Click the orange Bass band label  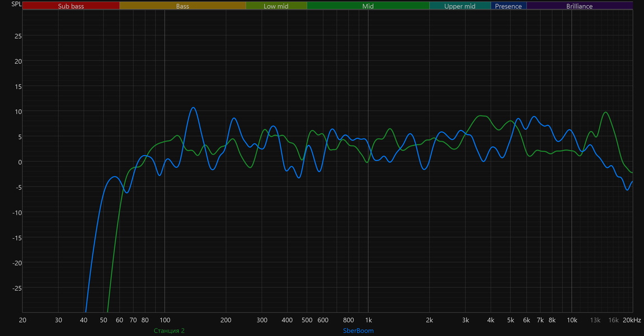tap(182, 6)
